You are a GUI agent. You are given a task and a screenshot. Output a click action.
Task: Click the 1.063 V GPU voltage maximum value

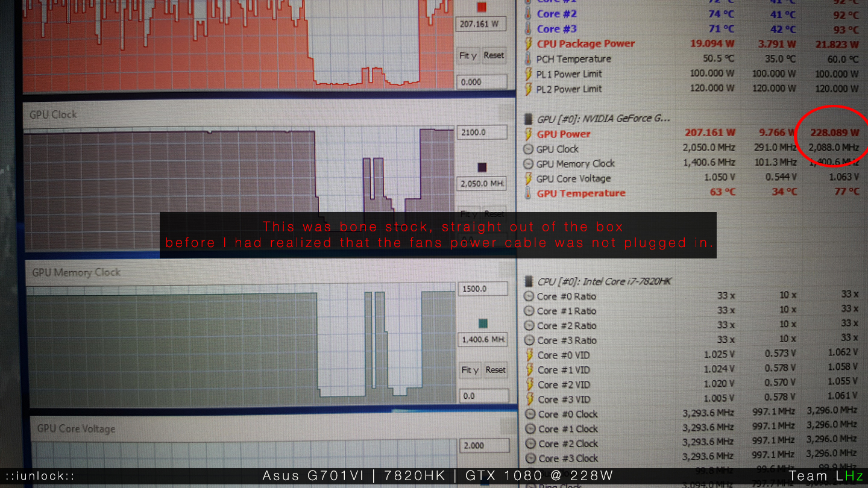pos(844,177)
